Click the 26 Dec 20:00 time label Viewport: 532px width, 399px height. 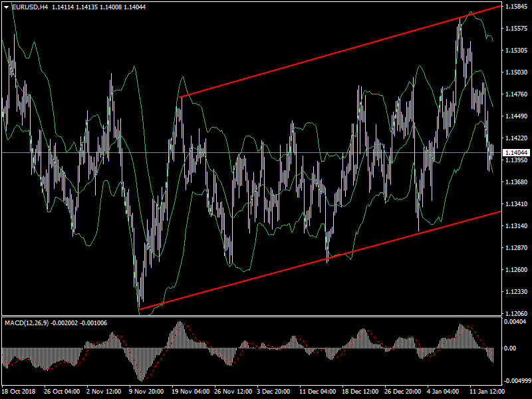[x=402, y=392]
